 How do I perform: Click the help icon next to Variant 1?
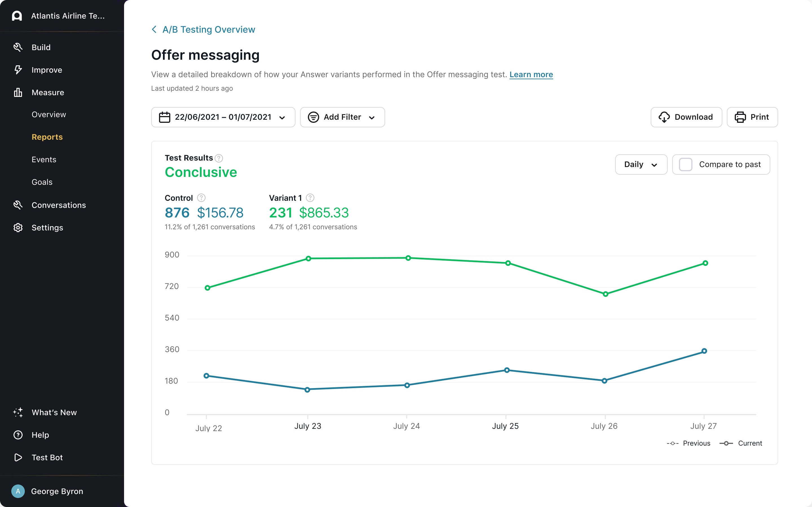[310, 198]
